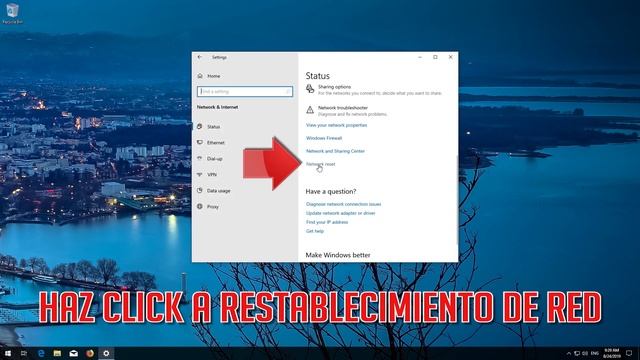This screenshot has height=360, width=640.
Task: Maximize the Settings window
Action: coord(435,57)
